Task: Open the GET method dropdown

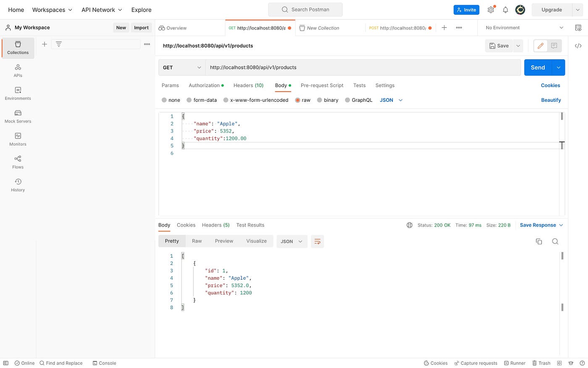Action: click(182, 67)
